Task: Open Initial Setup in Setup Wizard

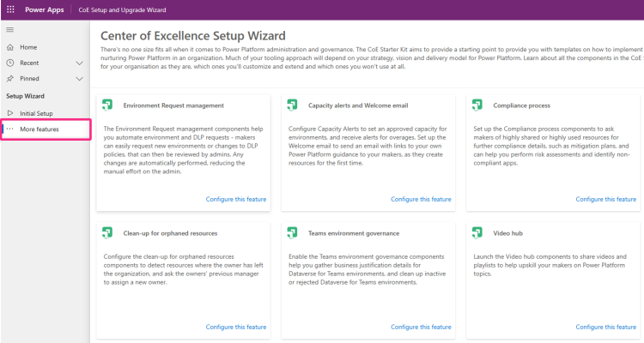Action: pos(36,113)
